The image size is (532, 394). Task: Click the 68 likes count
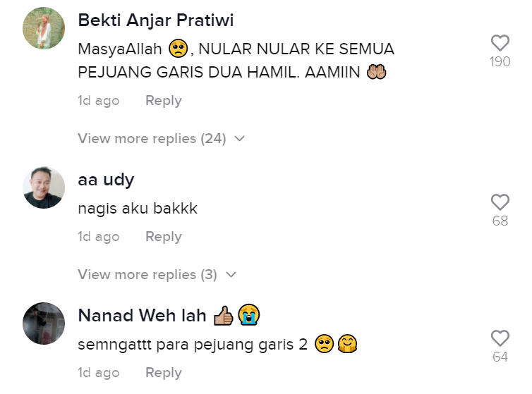[500, 221]
